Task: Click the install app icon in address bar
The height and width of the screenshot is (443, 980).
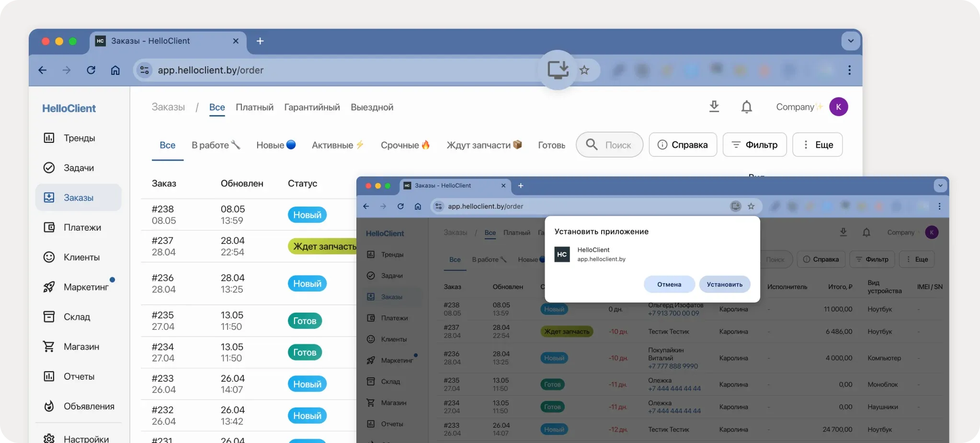Action: pyautogui.click(x=558, y=70)
